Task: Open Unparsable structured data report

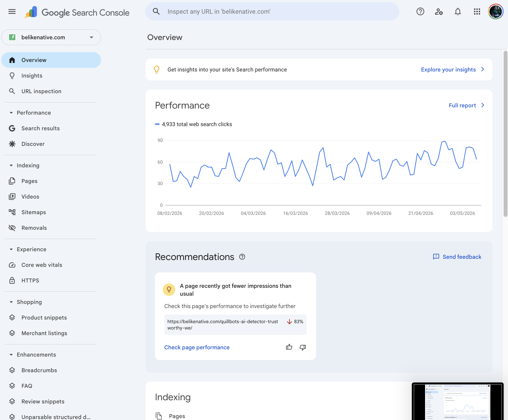Action: [x=51, y=417]
